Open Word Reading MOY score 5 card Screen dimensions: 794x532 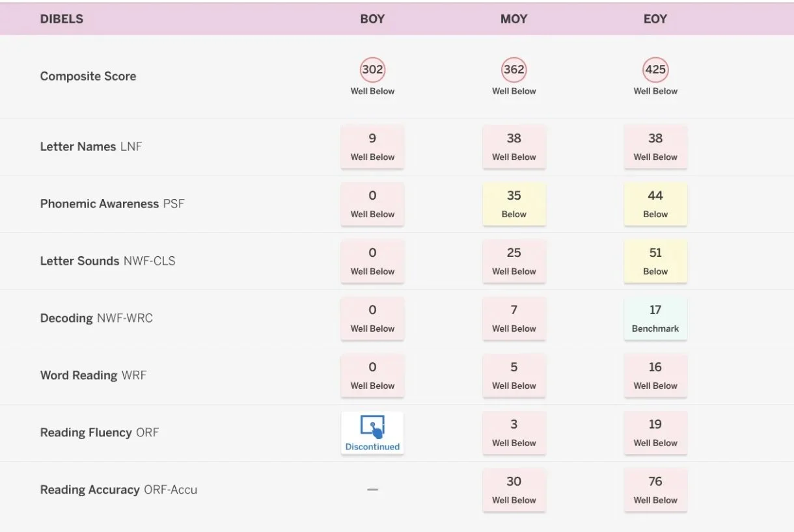(x=513, y=375)
